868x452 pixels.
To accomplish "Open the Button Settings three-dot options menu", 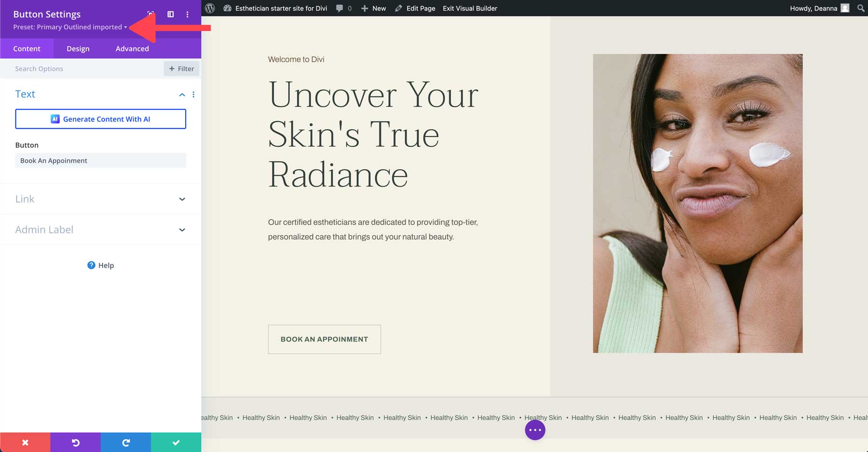I will click(x=187, y=14).
